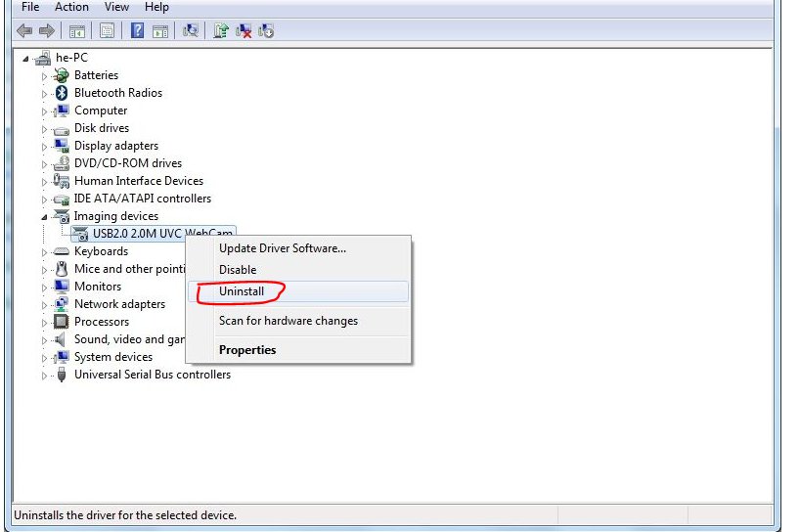800x532 pixels.
Task: Click Scan for hardware changes toolbar icon
Action: tap(191, 31)
